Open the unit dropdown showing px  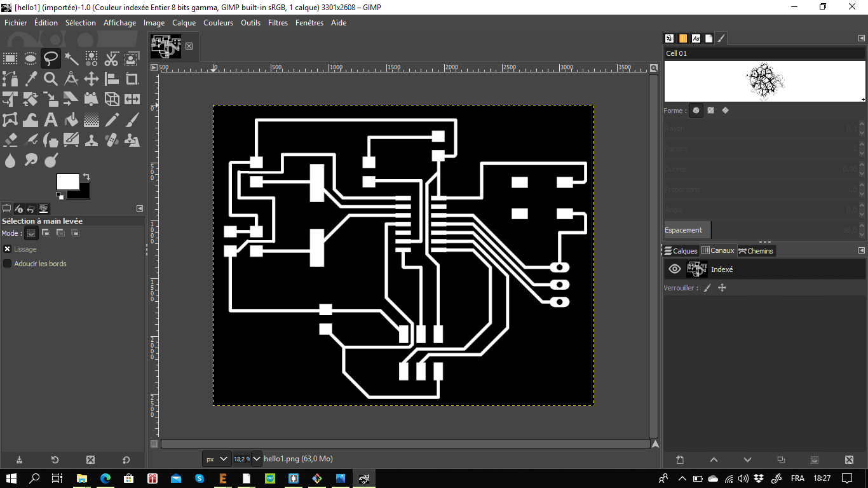point(217,459)
